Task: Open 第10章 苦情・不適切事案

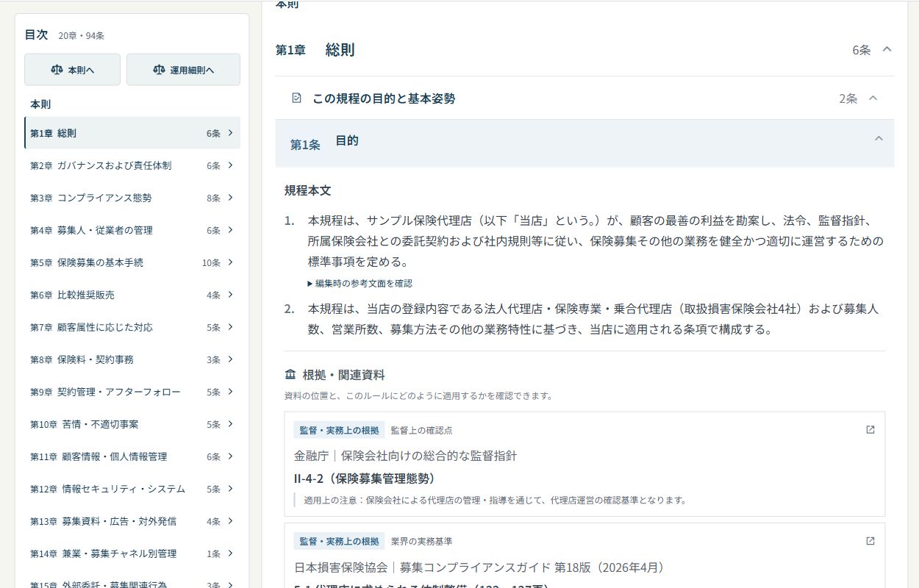Action: click(132, 424)
